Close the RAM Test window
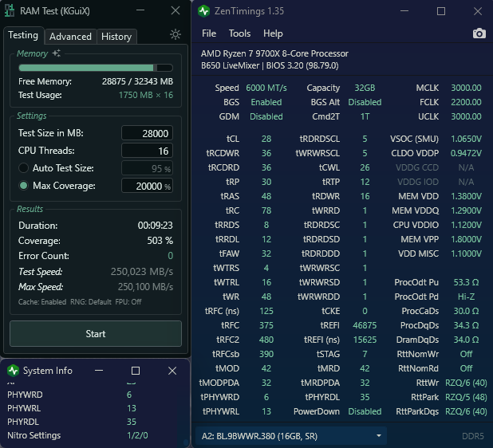This screenshot has height=448, width=493. (176, 10)
